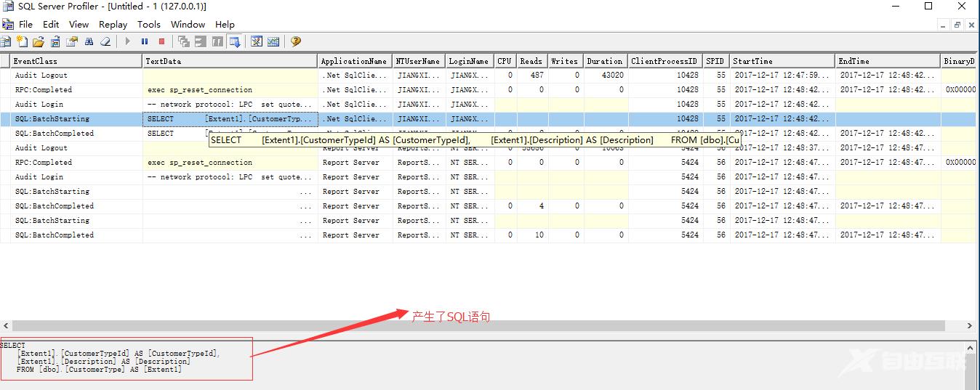Clear the trace window with eraser icon
The width and height of the screenshot is (980, 390).
(105, 42)
